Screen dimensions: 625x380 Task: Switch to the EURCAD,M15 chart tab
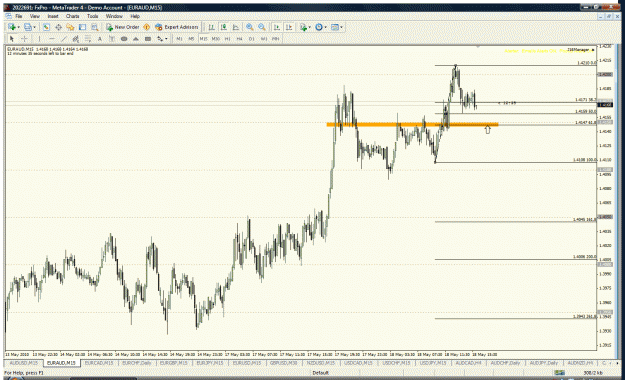[99, 363]
